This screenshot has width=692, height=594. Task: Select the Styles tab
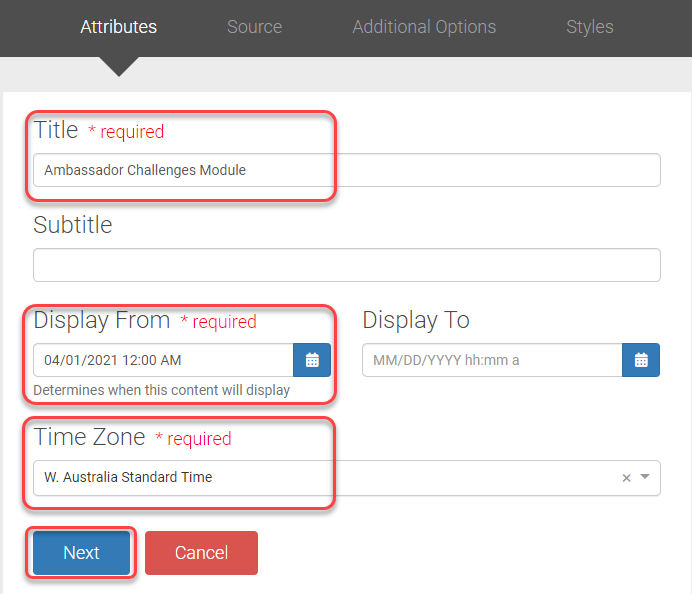[x=589, y=27]
